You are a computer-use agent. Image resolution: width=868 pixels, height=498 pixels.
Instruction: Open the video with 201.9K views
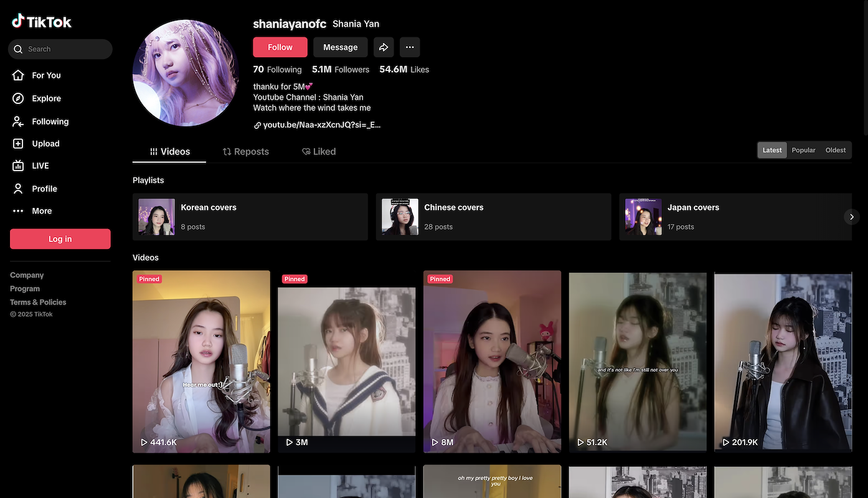[x=783, y=362]
